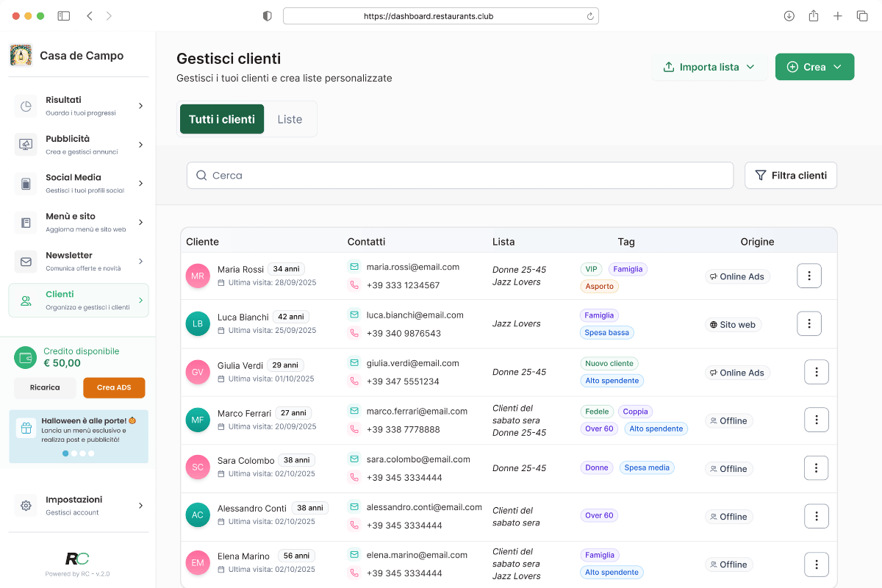The width and height of the screenshot is (882, 588).
Task: Click the three-dot menu for Maria Rossi
Action: [x=808, y=276]
